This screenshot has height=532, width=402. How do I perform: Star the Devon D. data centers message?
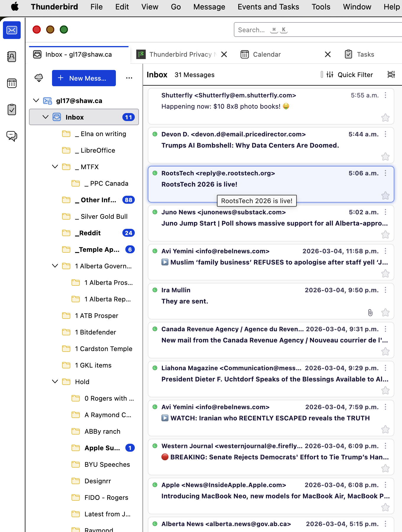[385, 156]
